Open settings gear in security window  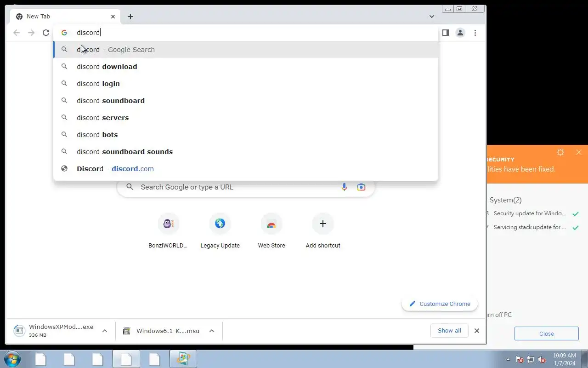(560, 152)
